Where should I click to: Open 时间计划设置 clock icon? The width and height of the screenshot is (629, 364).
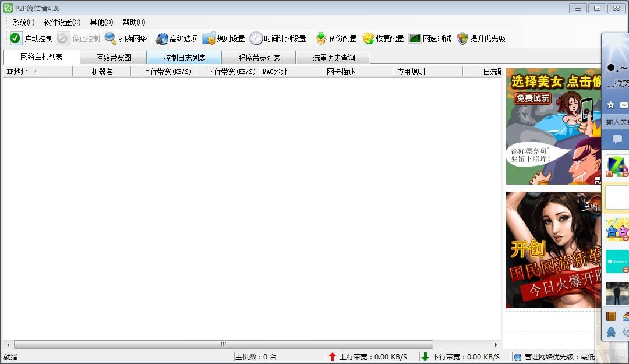pos(256,38)
